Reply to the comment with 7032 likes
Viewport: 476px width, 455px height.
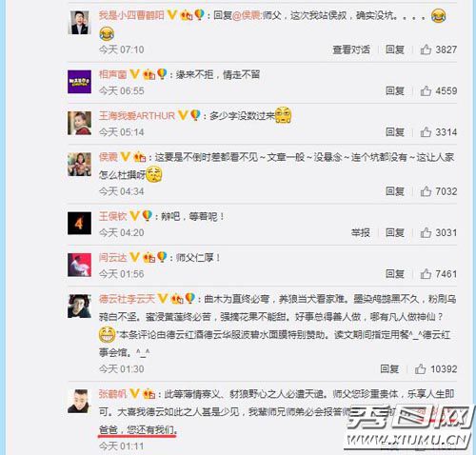coord(395,191)
